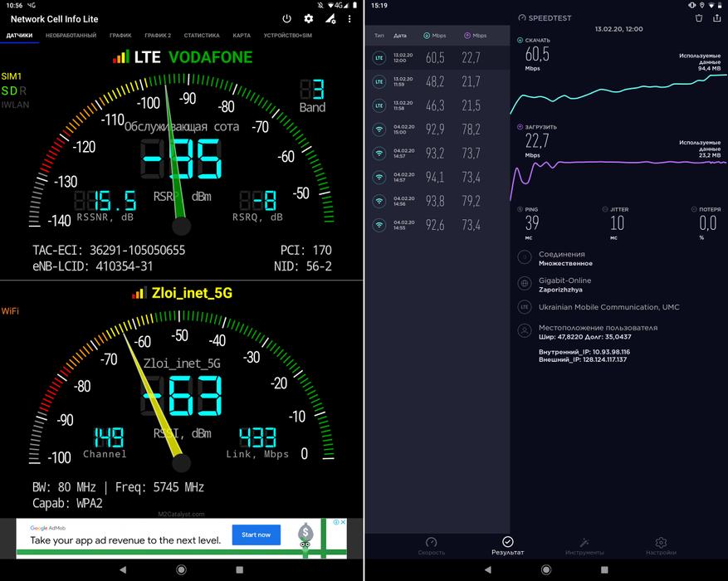Tap the Link 433 Mbps readout
Viewport: 728px width, 581px height.
257,443
